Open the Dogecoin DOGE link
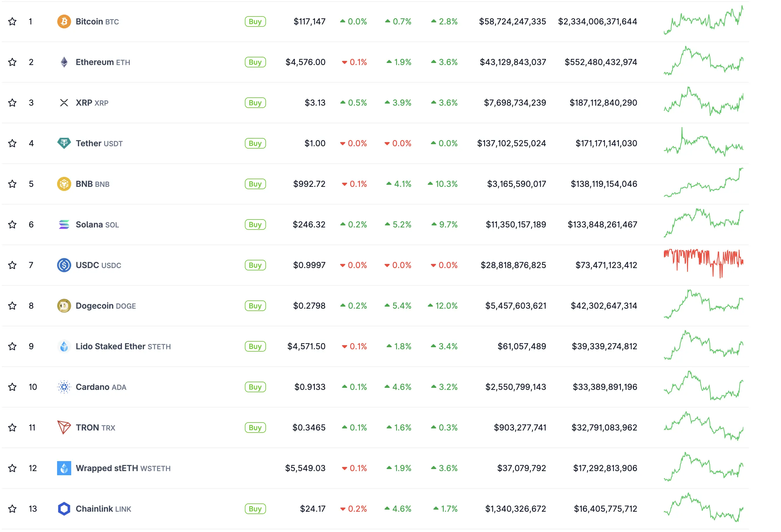The width and height of the screenshot is (781, 532). point(106,306)
